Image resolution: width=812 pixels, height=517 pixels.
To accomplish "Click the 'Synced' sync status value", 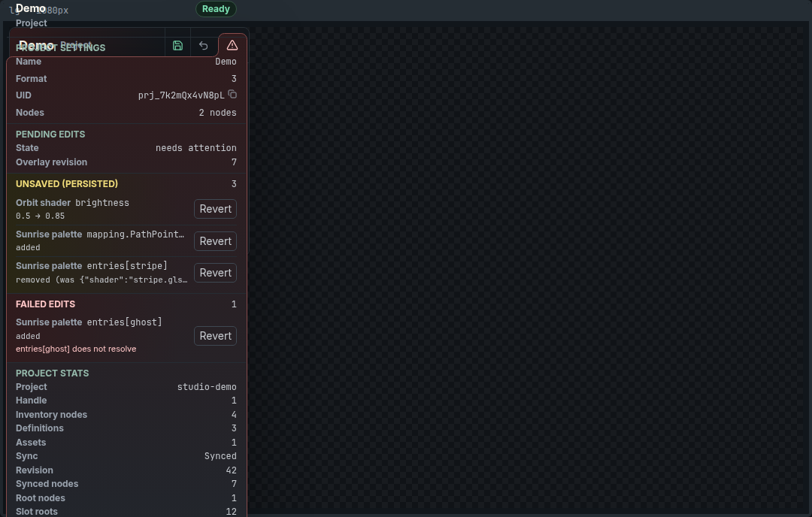I will tap(220, 456).
